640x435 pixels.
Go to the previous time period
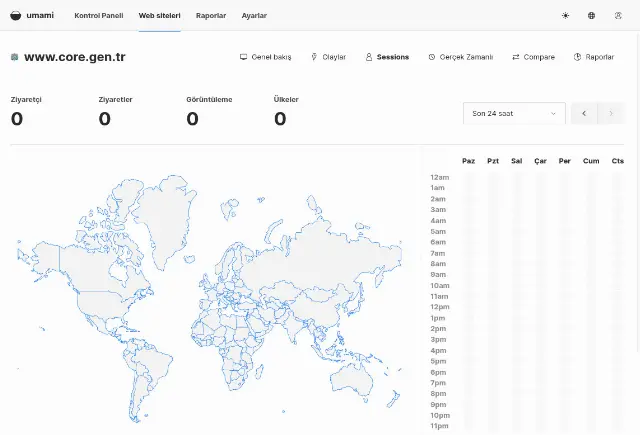click(584, 113)
